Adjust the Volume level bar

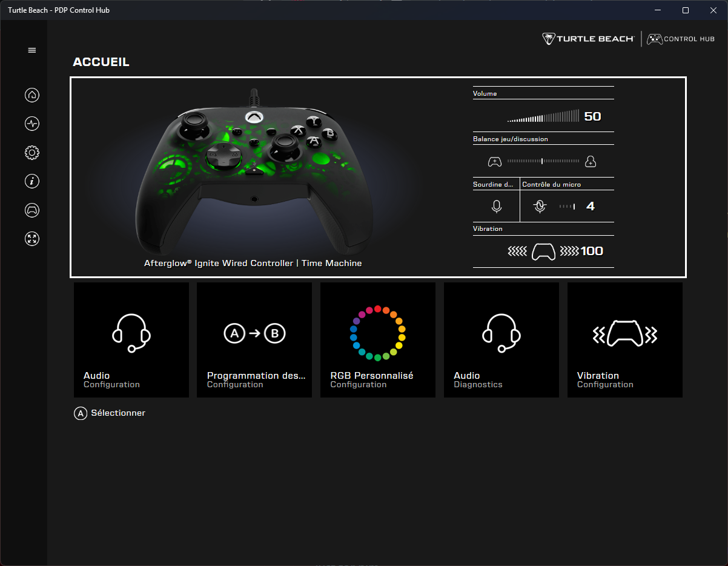point(543,116)
